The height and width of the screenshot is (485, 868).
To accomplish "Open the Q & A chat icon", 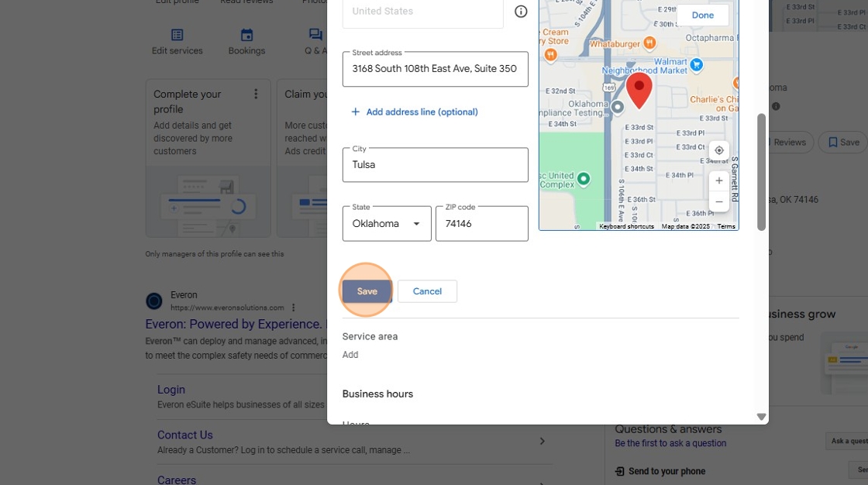I will coord(315,35).
